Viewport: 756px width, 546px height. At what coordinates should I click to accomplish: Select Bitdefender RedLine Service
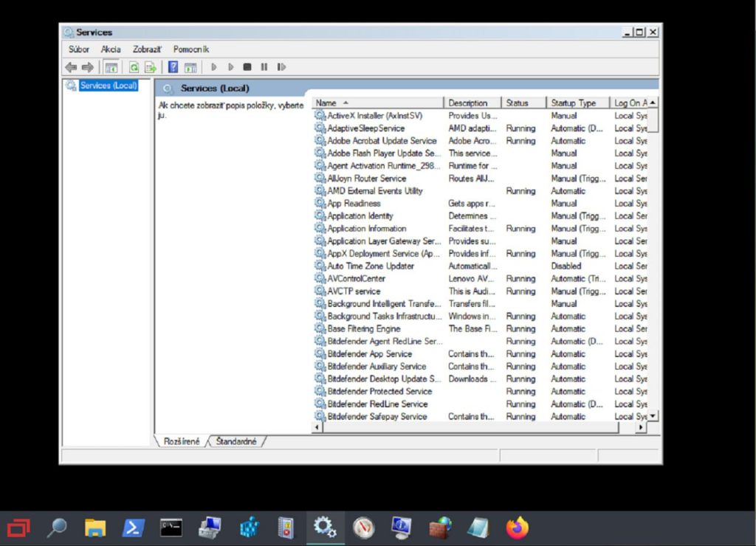(480, 404)
